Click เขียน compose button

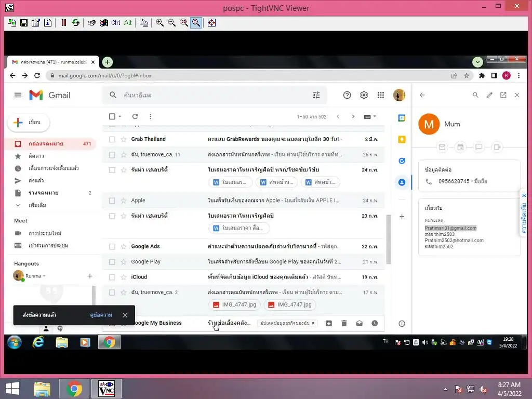pyautogui.click(x=29, y=122)
